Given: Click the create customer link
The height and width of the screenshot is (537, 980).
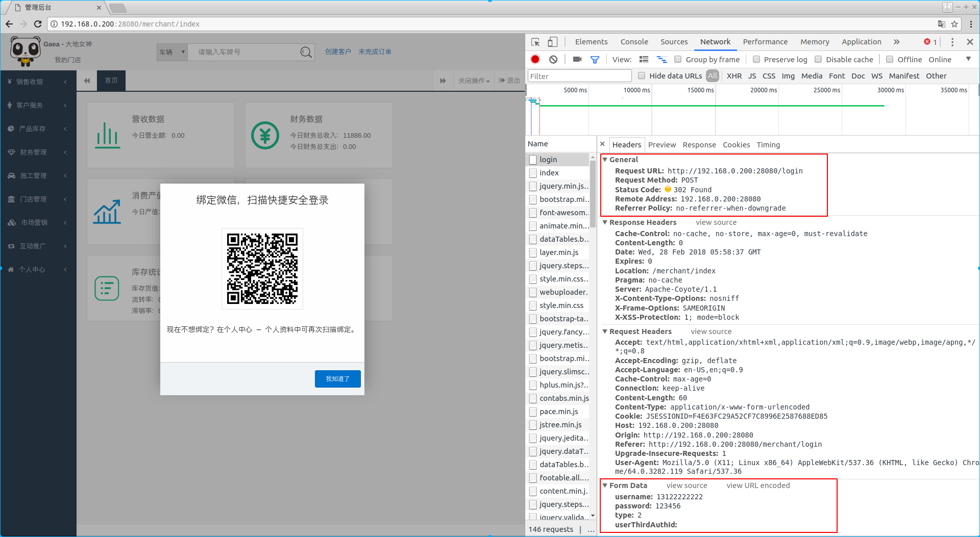Looking at the screenshot, I should click(x=338, y=52).
